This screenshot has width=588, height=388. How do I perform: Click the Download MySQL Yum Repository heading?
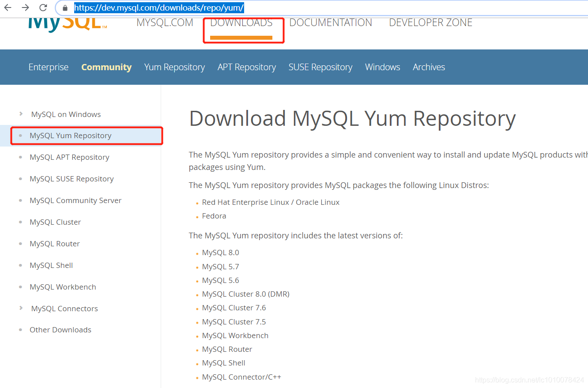tap(352, 119)
